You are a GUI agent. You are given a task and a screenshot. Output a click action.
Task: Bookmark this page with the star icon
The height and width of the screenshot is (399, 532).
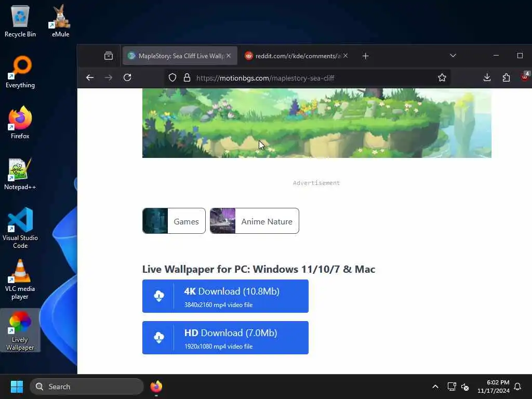pos(442,78)
